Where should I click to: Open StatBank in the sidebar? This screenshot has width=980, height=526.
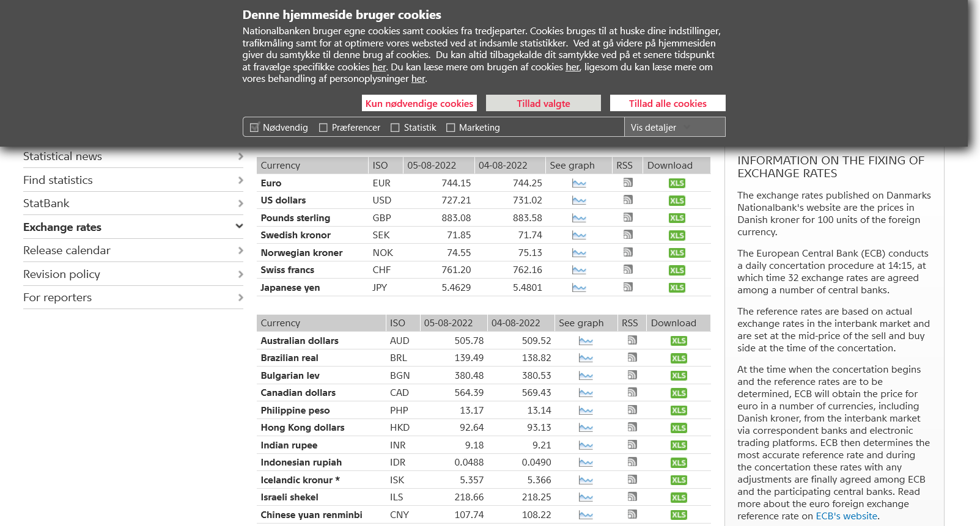point(46,203)
